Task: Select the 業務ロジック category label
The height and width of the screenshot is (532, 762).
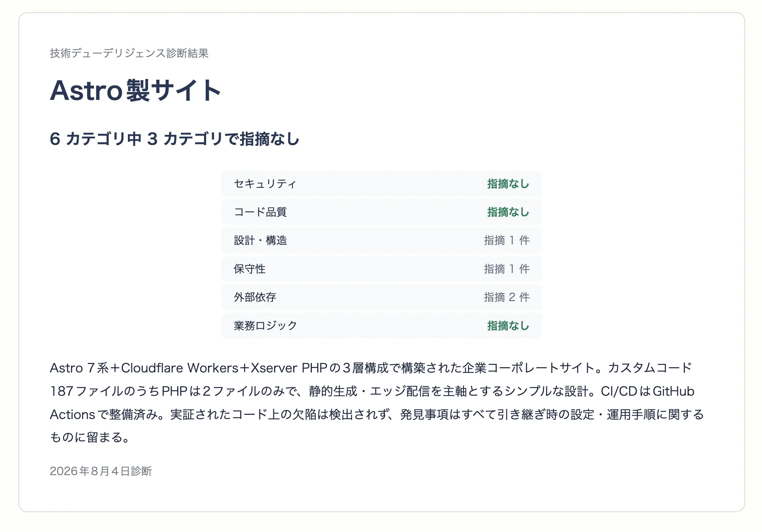Action: click(265, 326)
